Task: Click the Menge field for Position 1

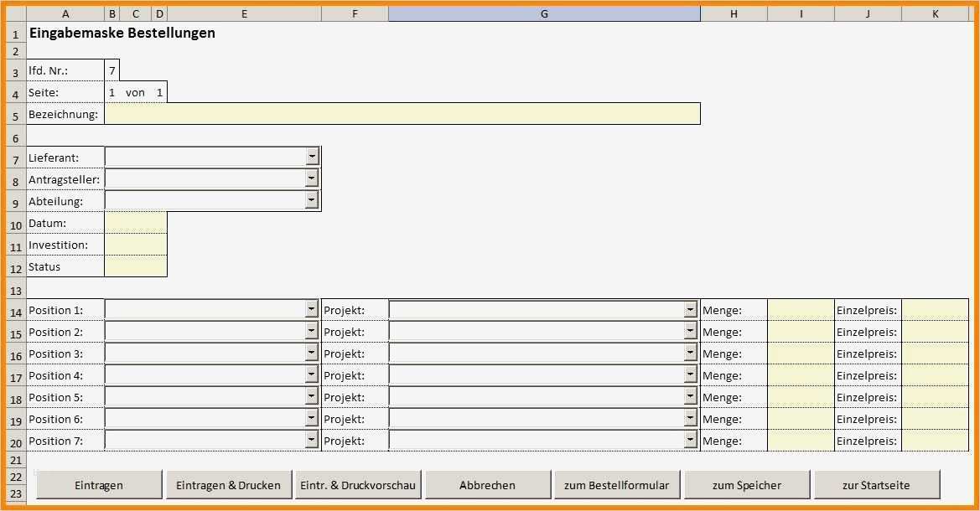Action: [798, 309]
